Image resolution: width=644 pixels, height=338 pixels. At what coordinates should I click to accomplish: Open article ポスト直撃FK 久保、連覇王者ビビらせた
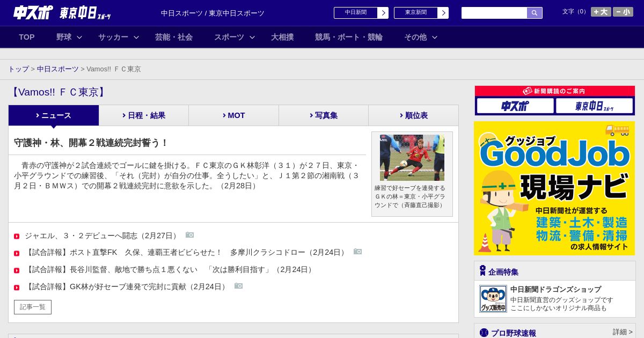pos(186,252)
